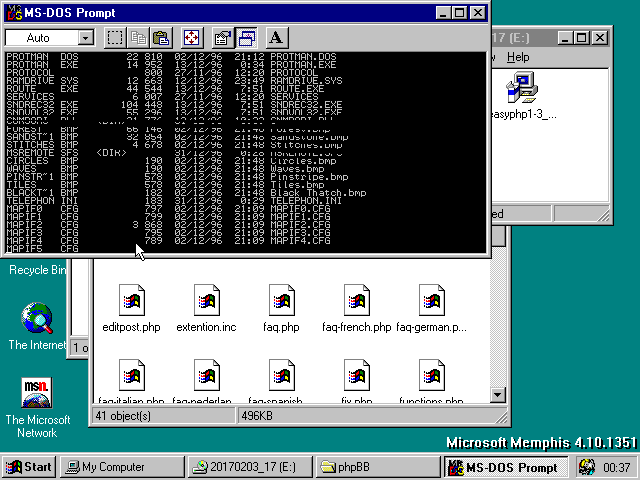This screenshot has height=480, width=640.
Task: Open the Start menu
Action: [29, 467]
